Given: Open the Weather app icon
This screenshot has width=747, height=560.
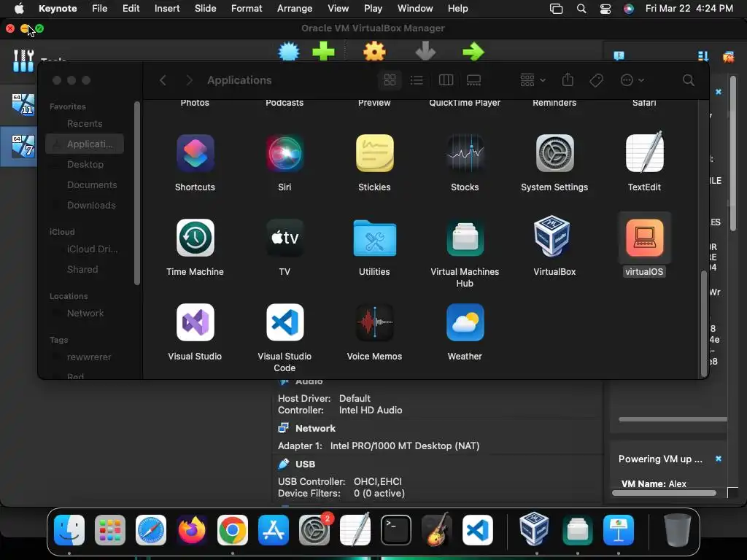Looking at the screenshot, I should 465,322.
